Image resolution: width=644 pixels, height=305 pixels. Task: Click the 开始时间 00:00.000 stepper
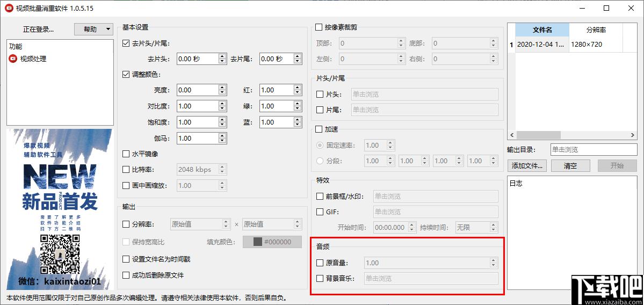[x=411, y=228]
